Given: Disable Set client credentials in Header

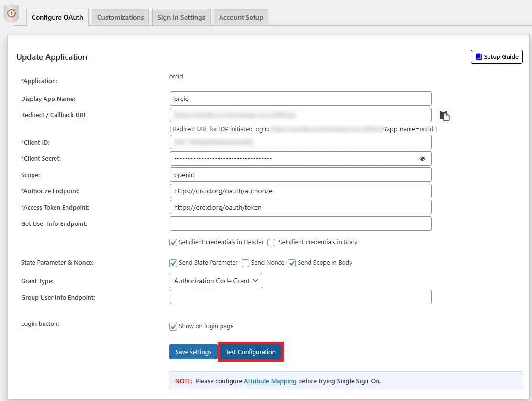Looking at the screenshot, I should tap(173, 243).
